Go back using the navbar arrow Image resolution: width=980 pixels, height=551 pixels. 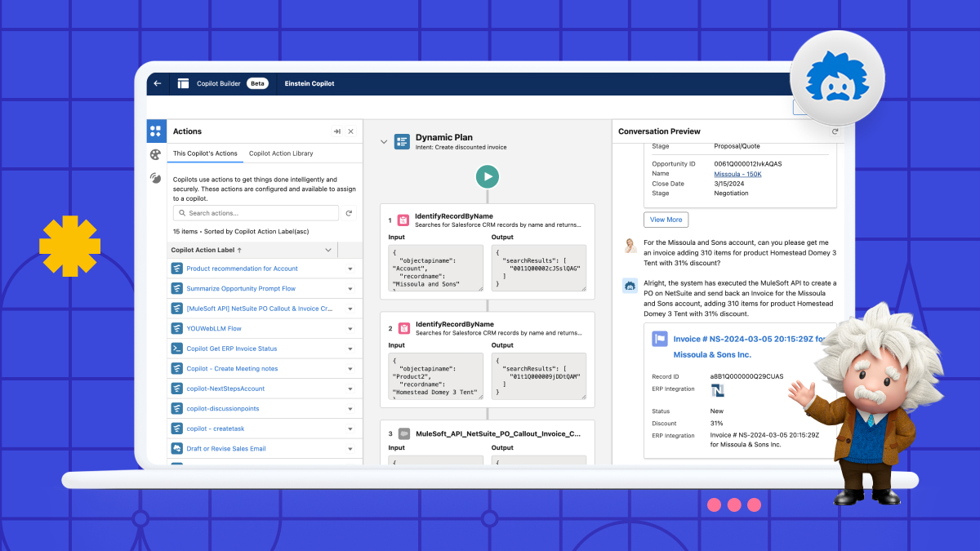tap(157, 82)
